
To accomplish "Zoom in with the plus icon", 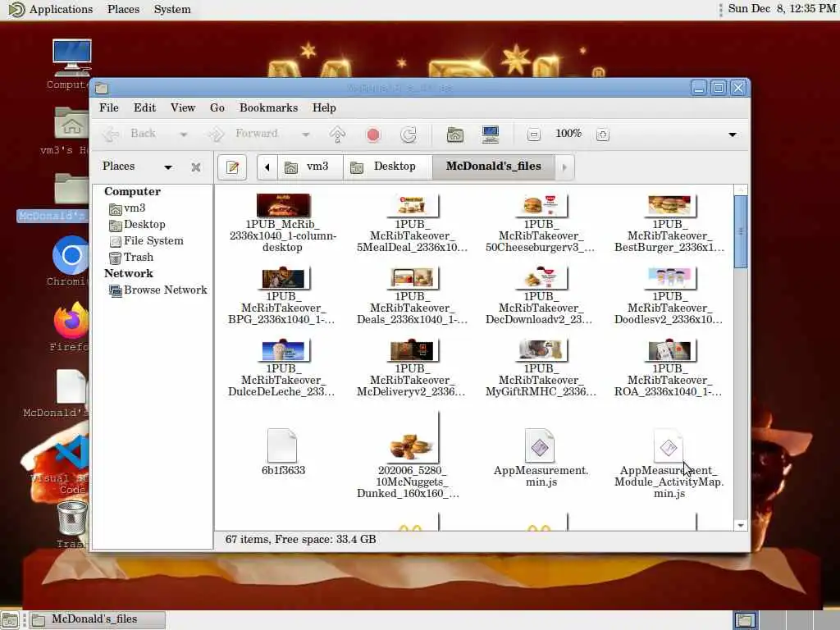I will point(602,135).
